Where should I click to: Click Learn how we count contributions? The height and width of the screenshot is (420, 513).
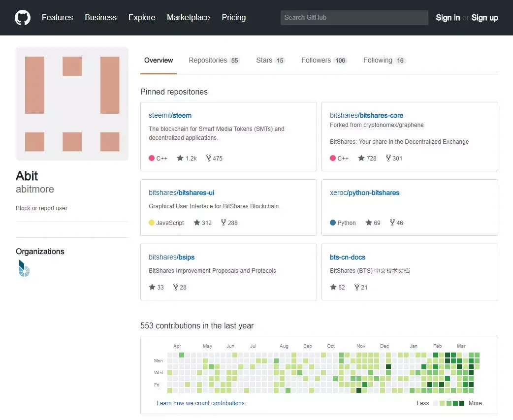pos(201,403)
